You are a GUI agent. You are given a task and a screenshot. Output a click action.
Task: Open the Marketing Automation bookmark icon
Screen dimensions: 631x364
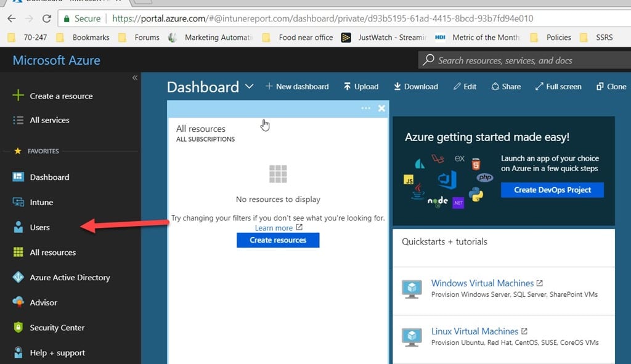173,38
